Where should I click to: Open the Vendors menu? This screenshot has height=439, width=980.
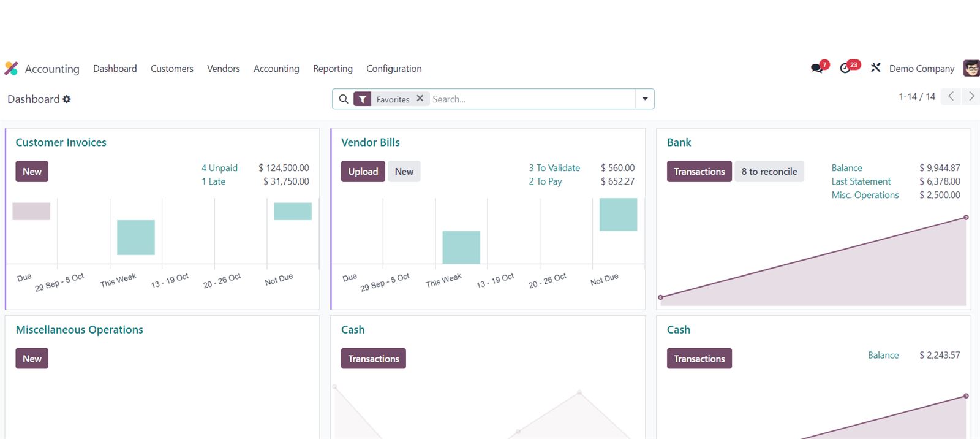[224, 69]
